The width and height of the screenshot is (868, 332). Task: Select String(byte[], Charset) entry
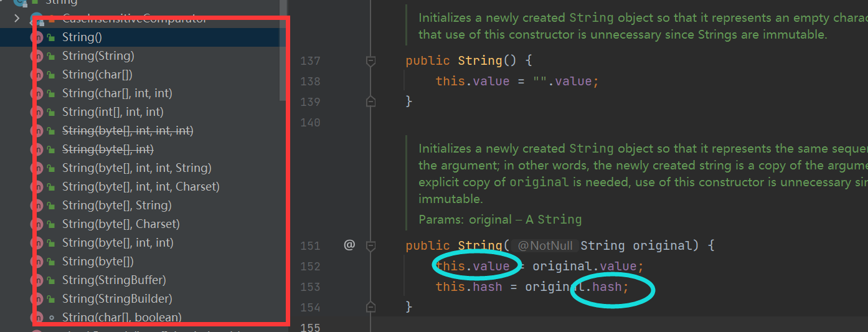(121, 224)
